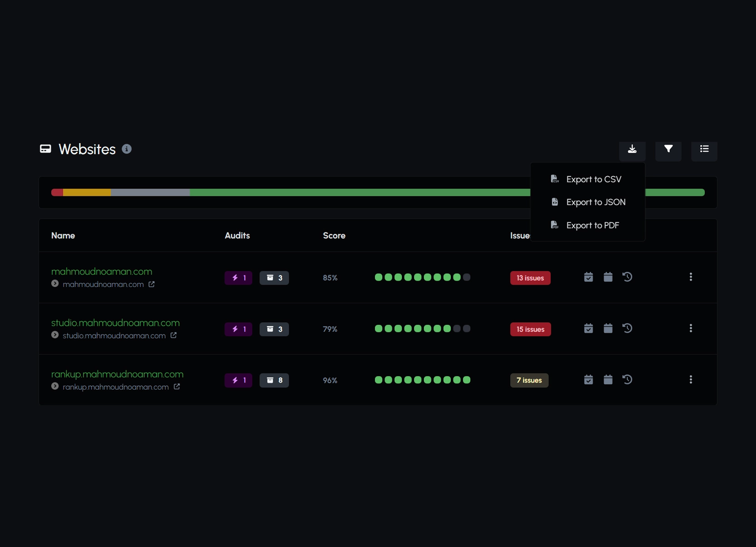This screenshot has height=547, width=756.
Task: Click plain calendar icon in rankup.mahmoudnoaman.com row
Action: (608, 379)
